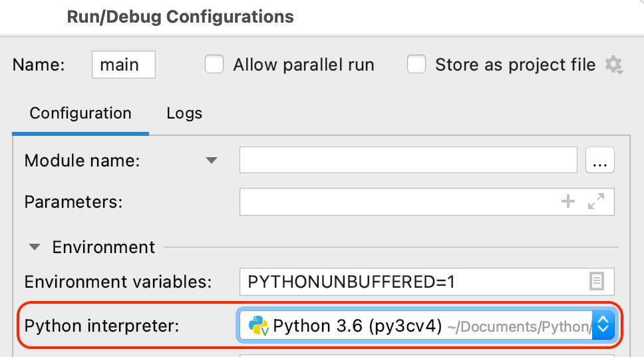The height and width of the screenshot is (357, 644).
Task: Click the Python logo in the interpreter selector
Action: coord(257,326)
